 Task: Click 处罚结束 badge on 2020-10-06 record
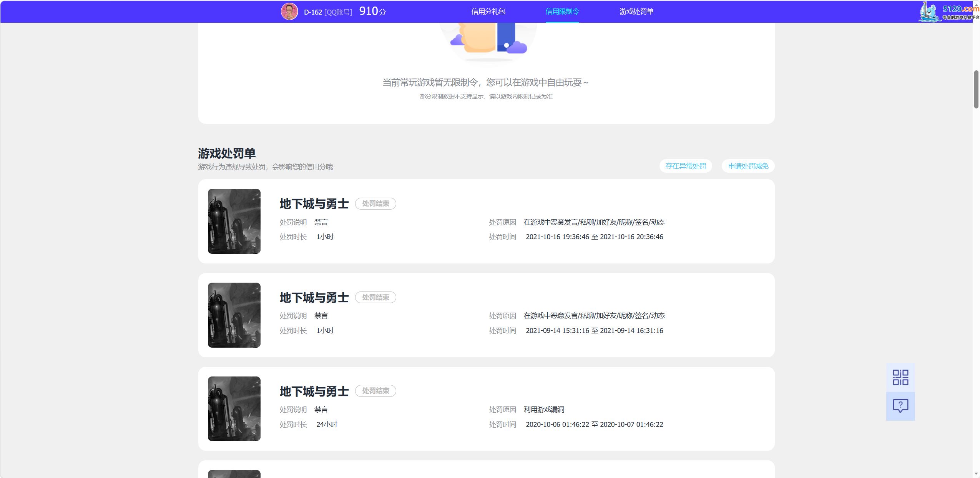coord(375,391)
